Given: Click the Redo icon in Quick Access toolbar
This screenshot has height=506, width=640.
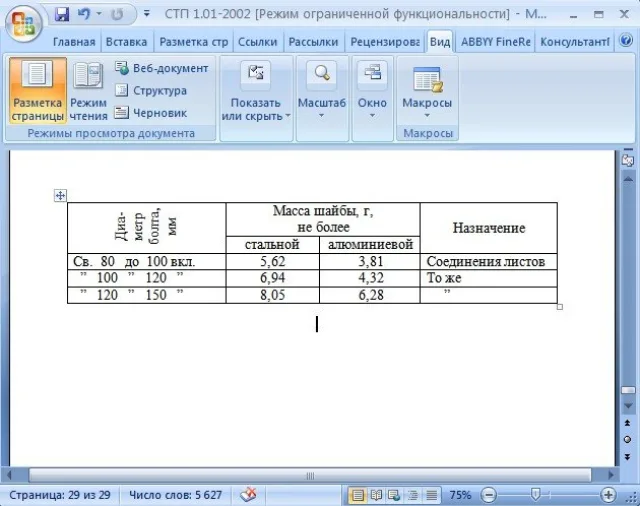Looking at the screenshot, I should [x=117, y=15].
